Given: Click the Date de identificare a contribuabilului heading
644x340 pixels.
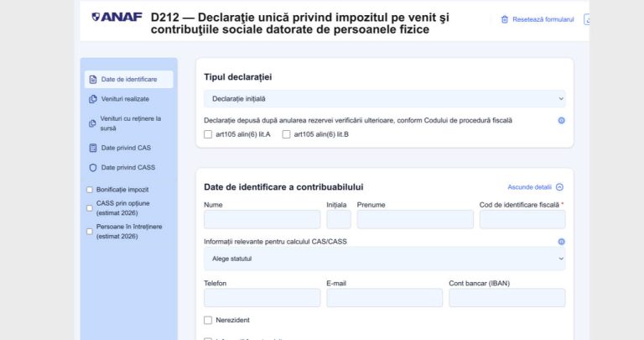Looking at the screenshot, I should pos(283,187).
